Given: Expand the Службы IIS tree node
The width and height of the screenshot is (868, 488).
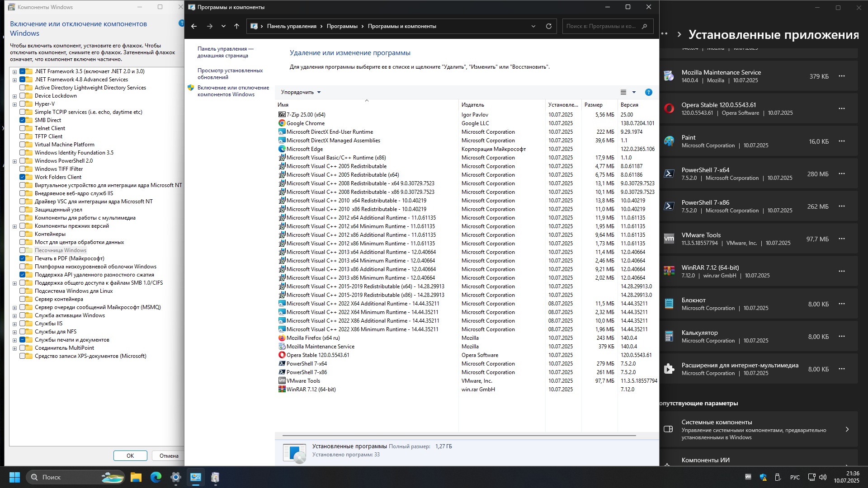Looking at the screenshot, I should point(14,324).
